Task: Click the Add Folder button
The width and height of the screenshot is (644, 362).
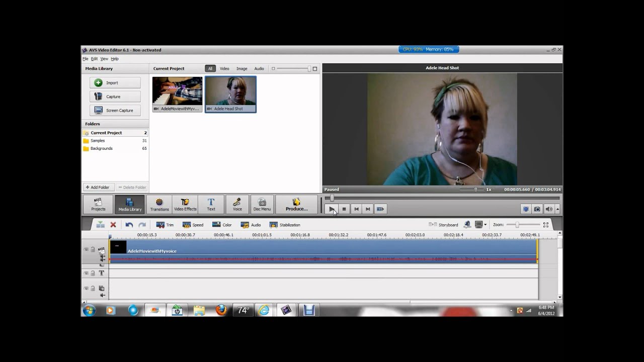Action: point(98,187)
